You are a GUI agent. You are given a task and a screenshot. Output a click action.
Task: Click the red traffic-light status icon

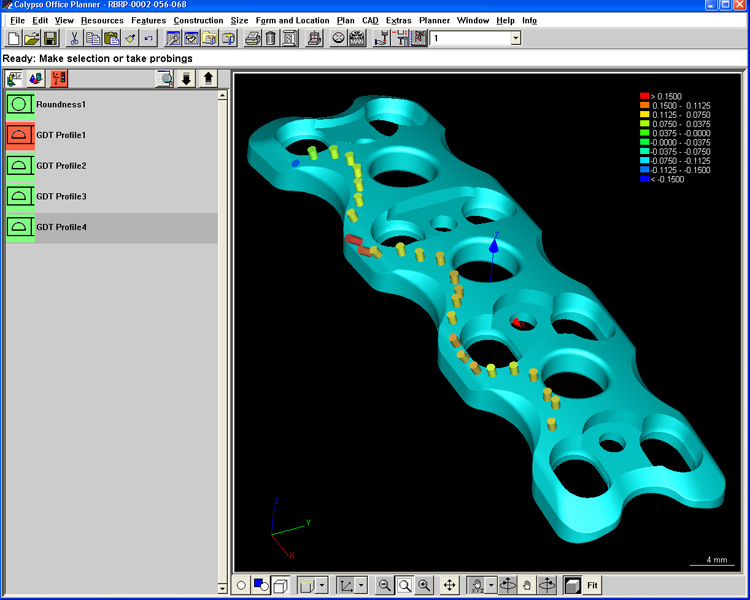pyautogui.click(x=59, y=78)
